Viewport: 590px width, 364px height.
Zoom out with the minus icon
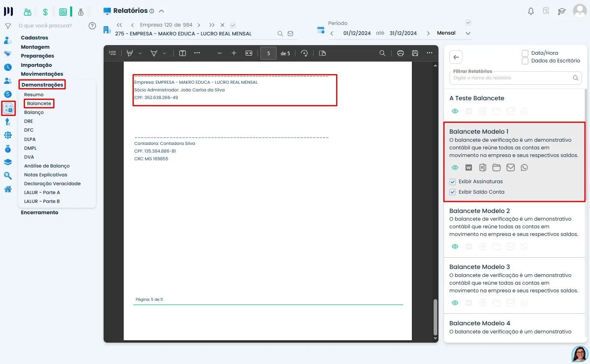point(220,53)
